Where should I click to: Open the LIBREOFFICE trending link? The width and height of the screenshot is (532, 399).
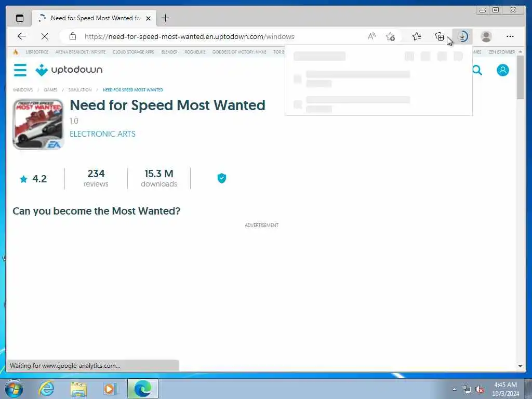click(37, 52)
